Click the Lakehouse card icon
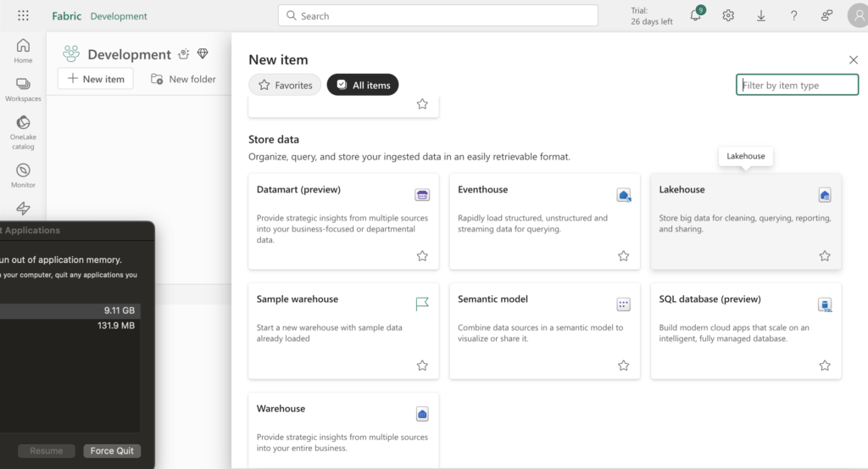Image resolution: width=868 pixels, height=469 pixels. (x=825, y=195)
